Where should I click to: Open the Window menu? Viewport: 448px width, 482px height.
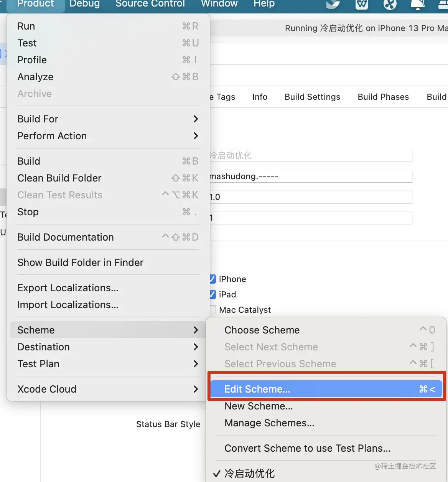point(219,4)
